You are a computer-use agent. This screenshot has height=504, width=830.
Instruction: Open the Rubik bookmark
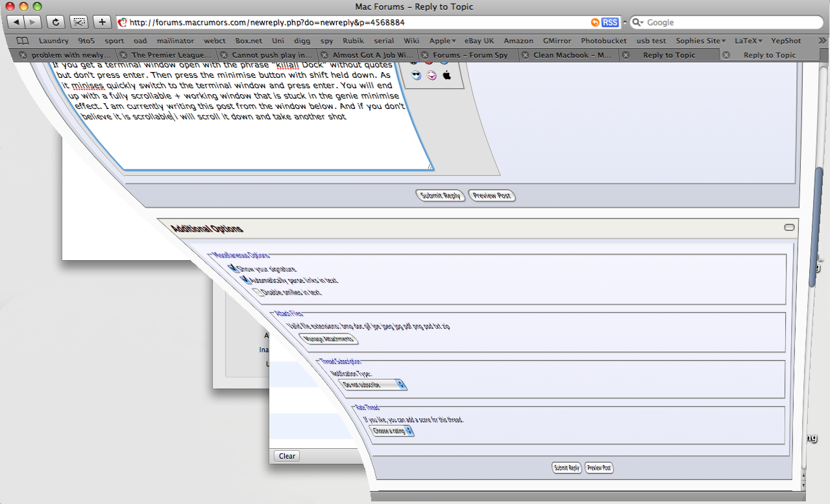353,40
